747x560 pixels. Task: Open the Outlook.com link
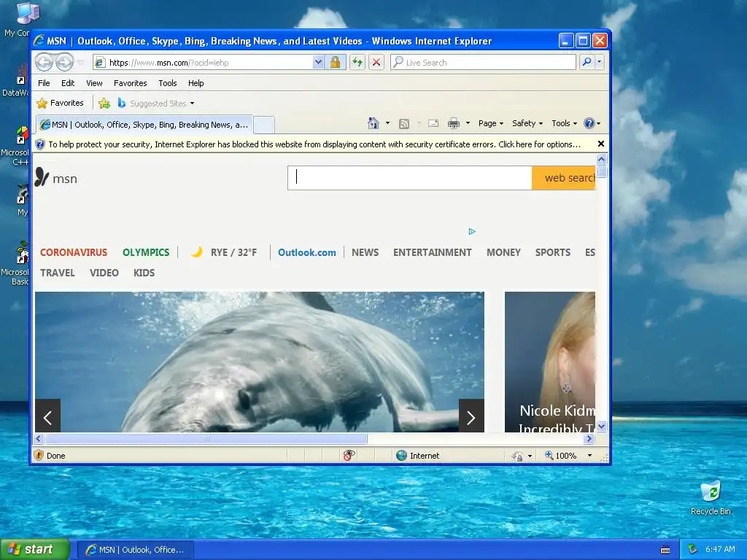click(307, 252)
